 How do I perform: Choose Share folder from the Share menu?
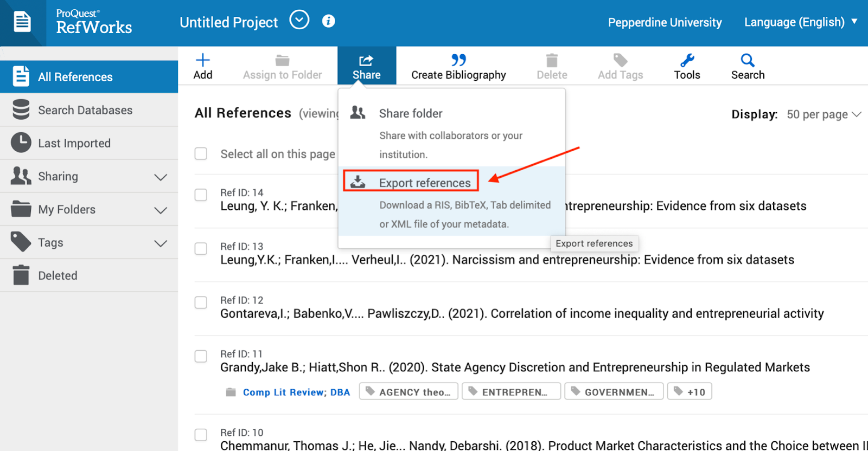(x=451, y=132)
